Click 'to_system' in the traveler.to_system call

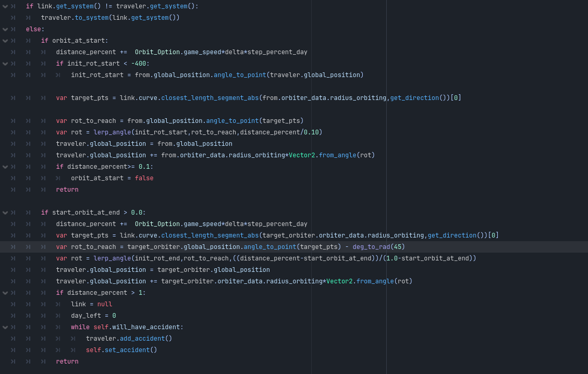(92, 18)
